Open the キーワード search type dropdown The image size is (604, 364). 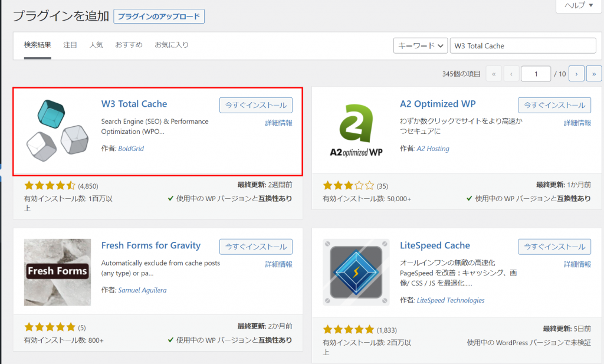pyautogui.click(x=420, y=45)
